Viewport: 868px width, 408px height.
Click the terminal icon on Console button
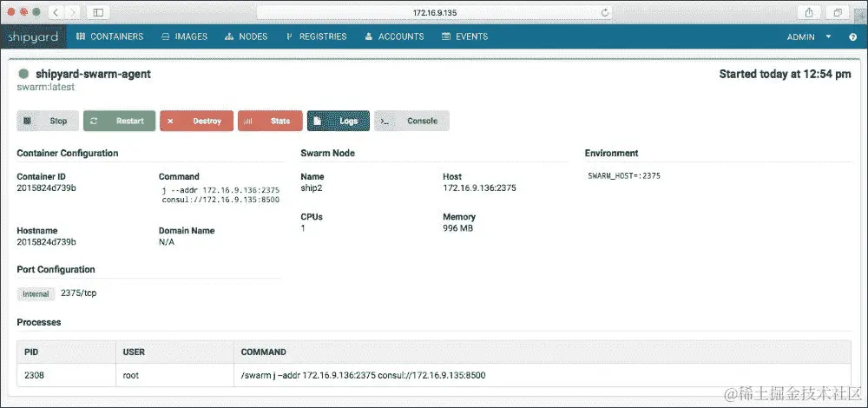(x=385, y=122)
